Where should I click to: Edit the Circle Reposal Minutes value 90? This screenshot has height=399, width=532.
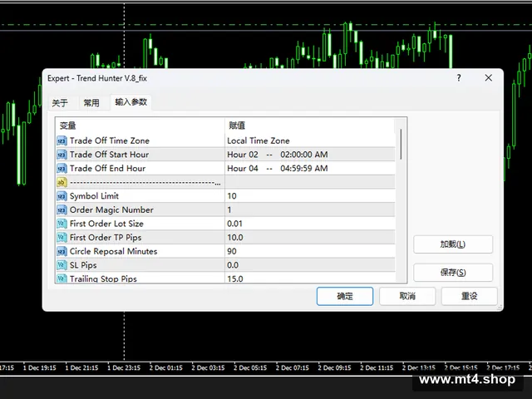pos(310,251)
